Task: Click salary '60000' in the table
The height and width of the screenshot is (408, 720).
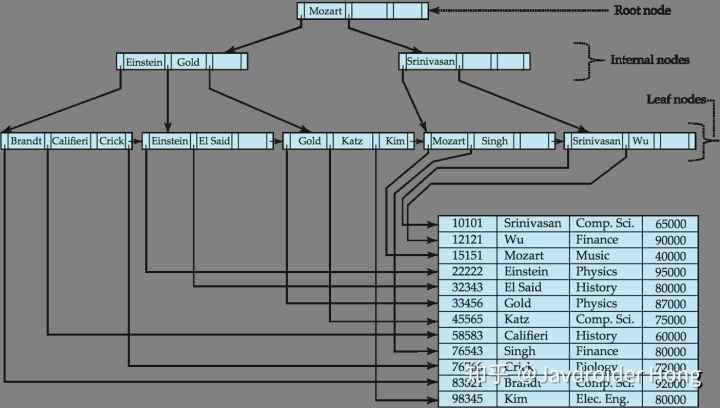Action: point(670,336)
